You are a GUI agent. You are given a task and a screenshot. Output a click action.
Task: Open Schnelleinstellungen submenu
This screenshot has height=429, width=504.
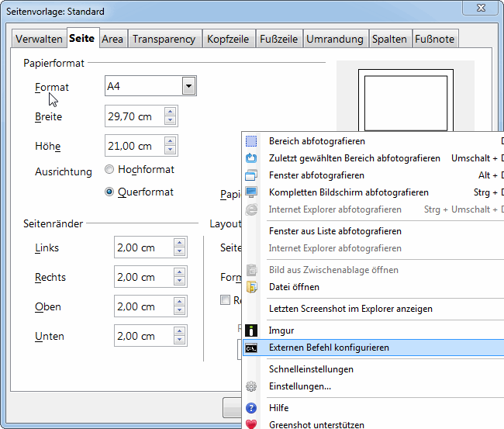click(373, 369)
